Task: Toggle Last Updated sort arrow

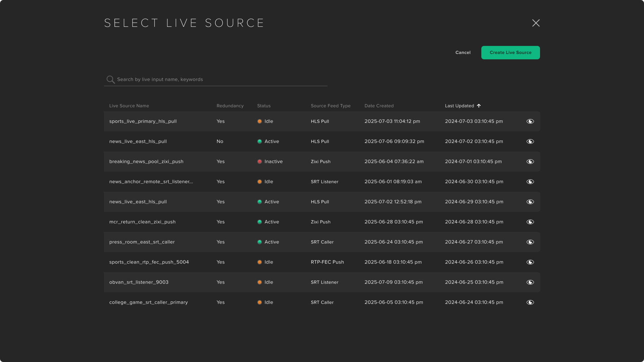Action: point(479,106)
